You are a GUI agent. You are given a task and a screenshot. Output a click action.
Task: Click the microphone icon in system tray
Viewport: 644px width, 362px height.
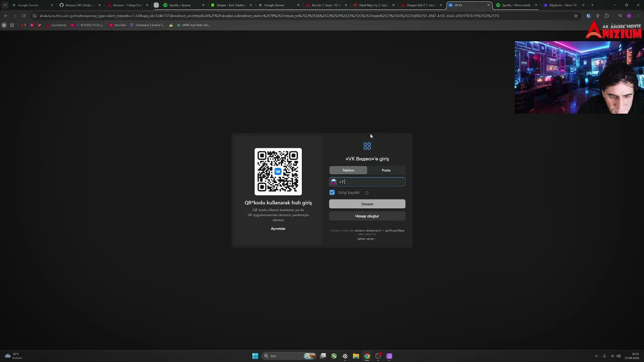(604, 356)
